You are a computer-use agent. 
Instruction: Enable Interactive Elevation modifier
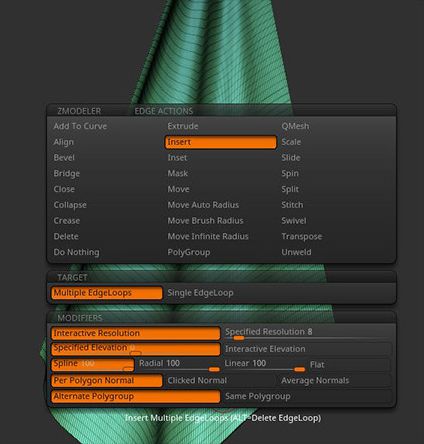coord(307,349)
